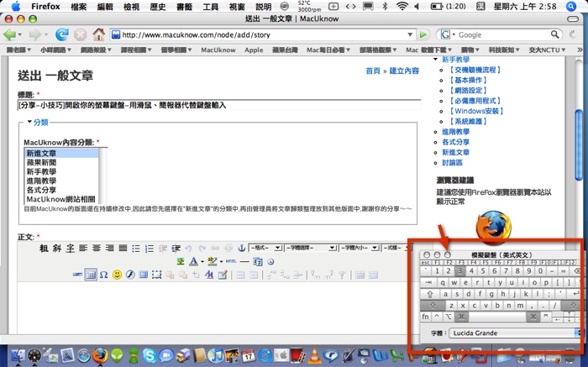The width and height of the screenshot is (588, 367).
Task: Select 新手教學 in the category list
Action: coord(62,171)
